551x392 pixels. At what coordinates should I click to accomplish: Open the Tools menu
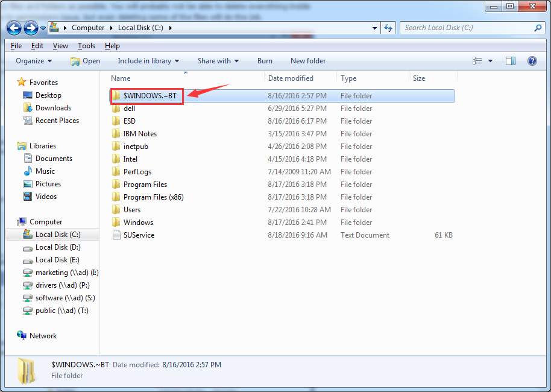[86, 45]
